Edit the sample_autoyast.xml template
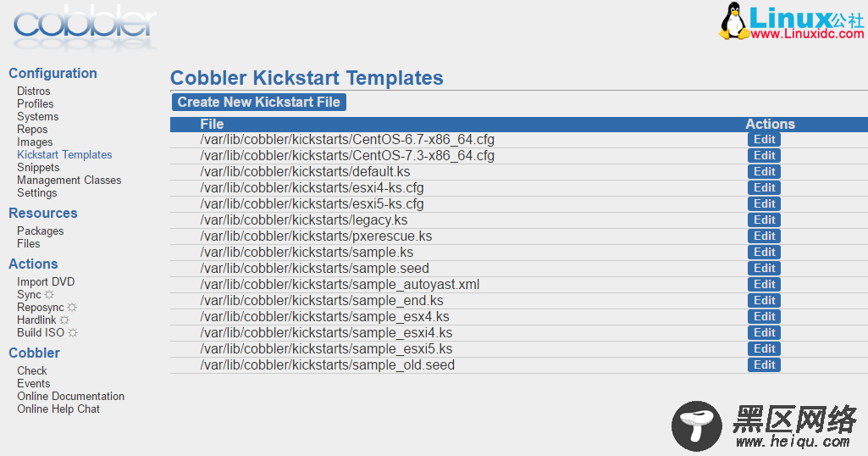The width and height of the screenshot is (868, 456). tap(764, 284)
